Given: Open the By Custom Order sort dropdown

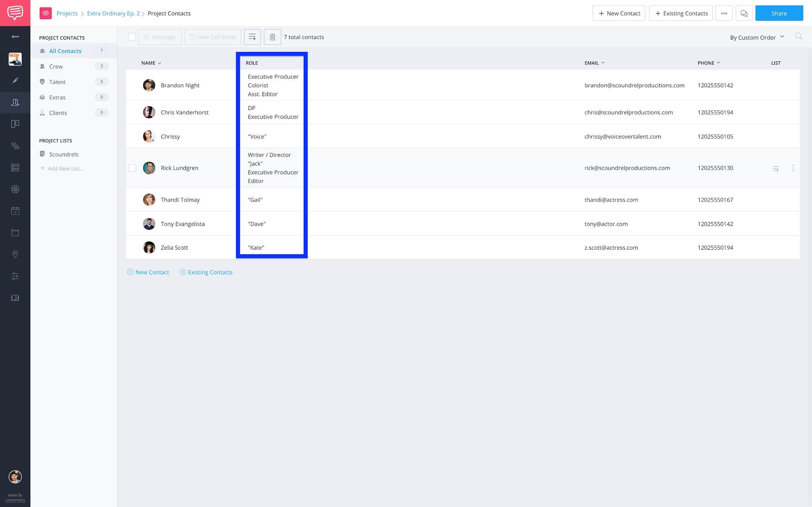Looking at the screenshot, I should (757, 37).
